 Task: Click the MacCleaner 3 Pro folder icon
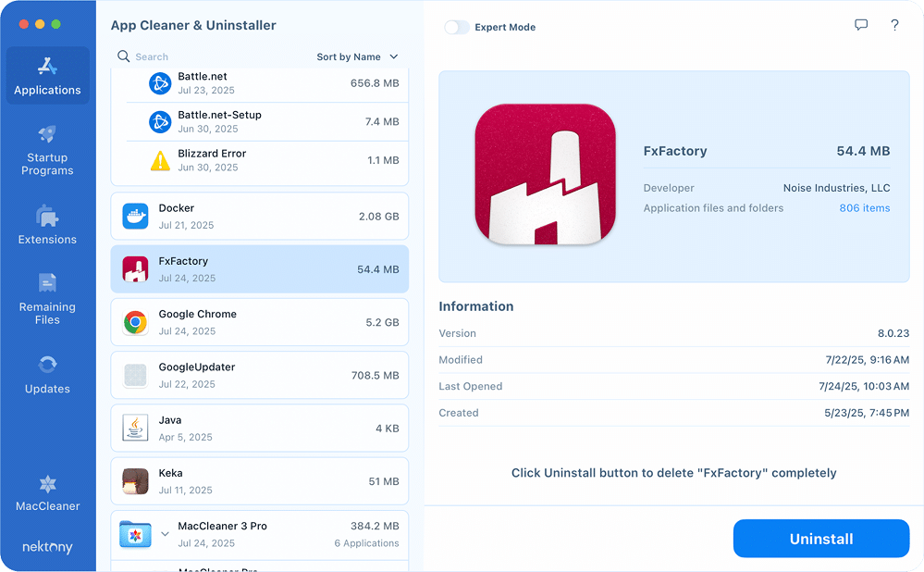tap(136, 534)
